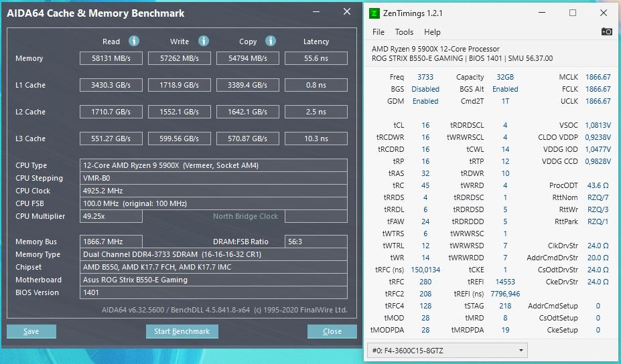Select the L3 Cache Copy value 570.87 GB/s
This screenshot has height=364, width=621.
tap(247, 139)
